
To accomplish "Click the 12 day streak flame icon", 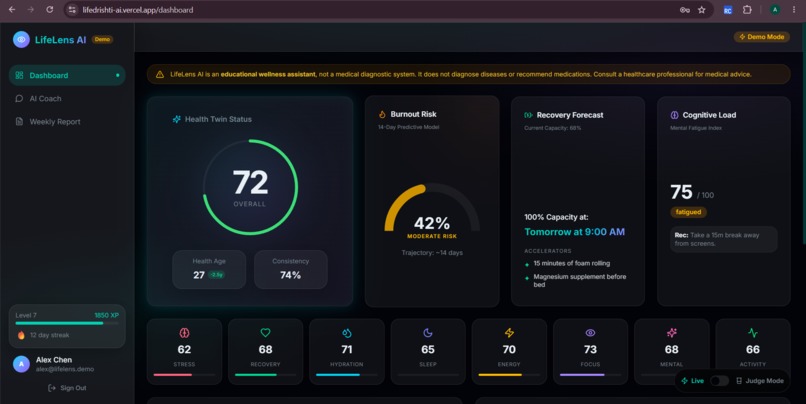I will pyautogui.click(x=21, y=335).
